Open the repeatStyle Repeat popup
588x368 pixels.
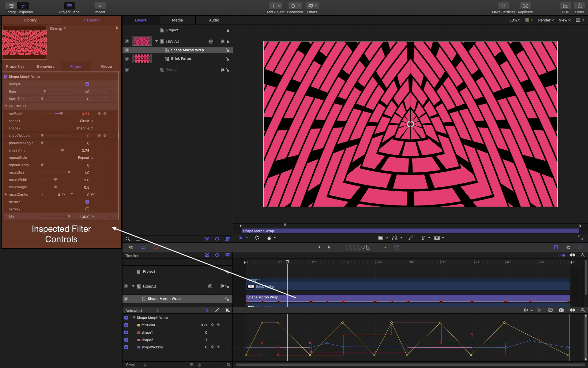pyautogui.click(x=85, y=158)
